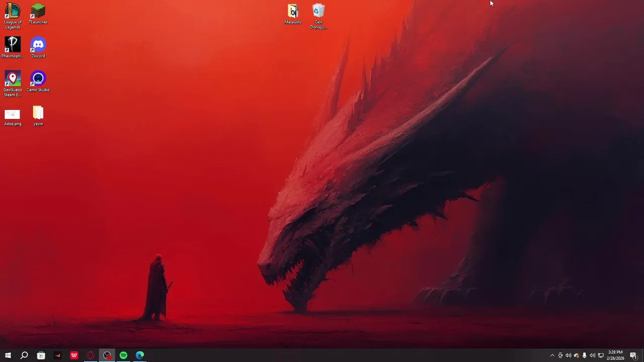Open taskbar Search magnifier
The height and width of the screenshot is (362, 644).
click(24, 355)
